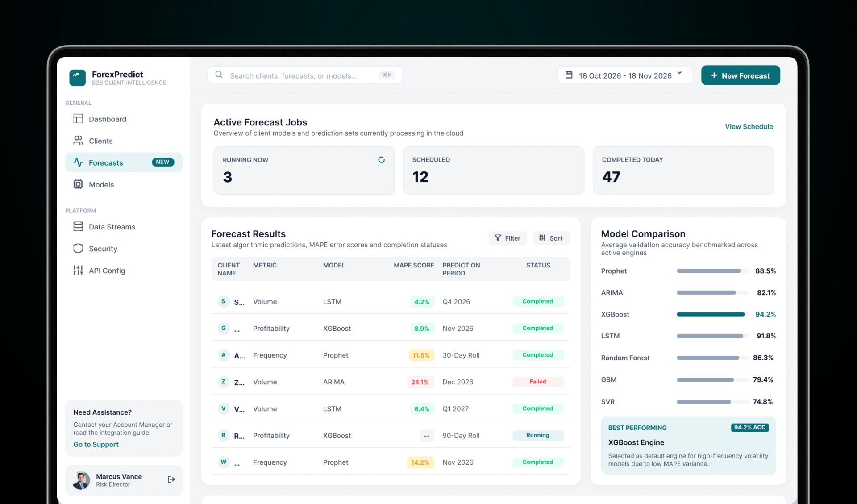This screenshot has width=857, height=504.
Task: Click the Completed Today 47 card
Action: click(683, 171)
